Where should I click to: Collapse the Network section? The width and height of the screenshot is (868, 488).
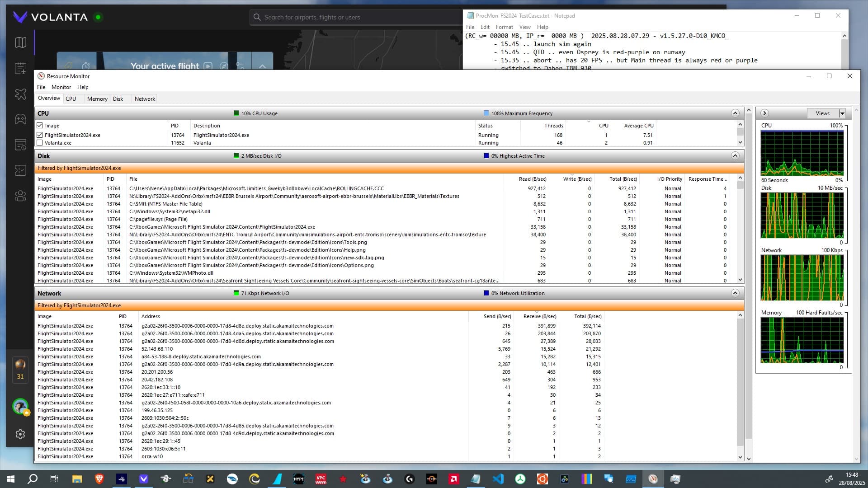pos(735,293)
